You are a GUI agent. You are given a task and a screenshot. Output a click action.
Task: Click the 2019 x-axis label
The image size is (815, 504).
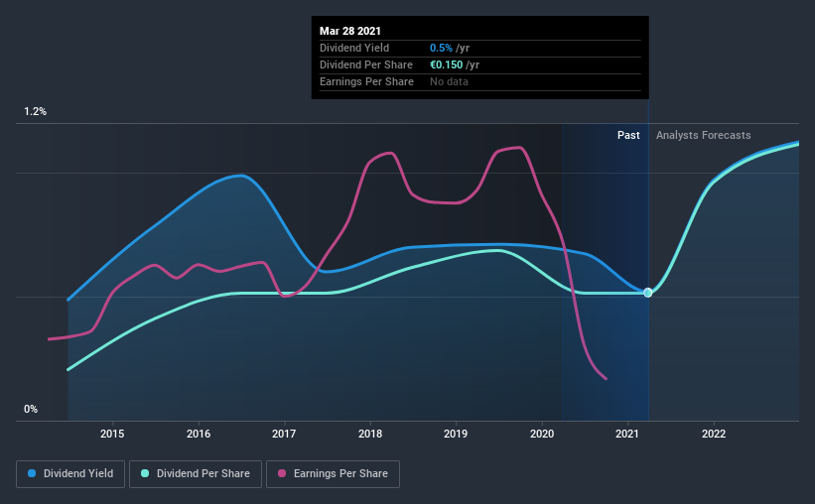[456, 434]
